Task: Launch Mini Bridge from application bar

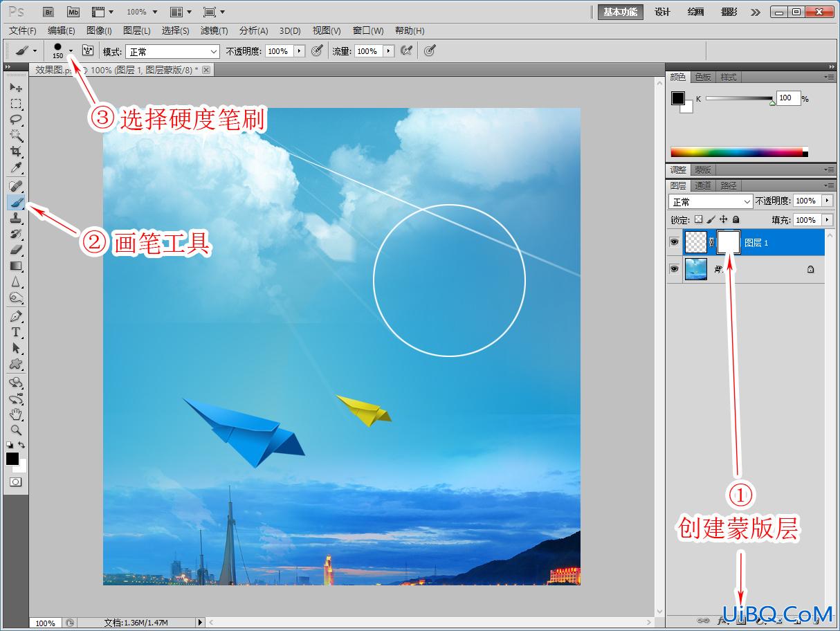Action: coord(73,12)
